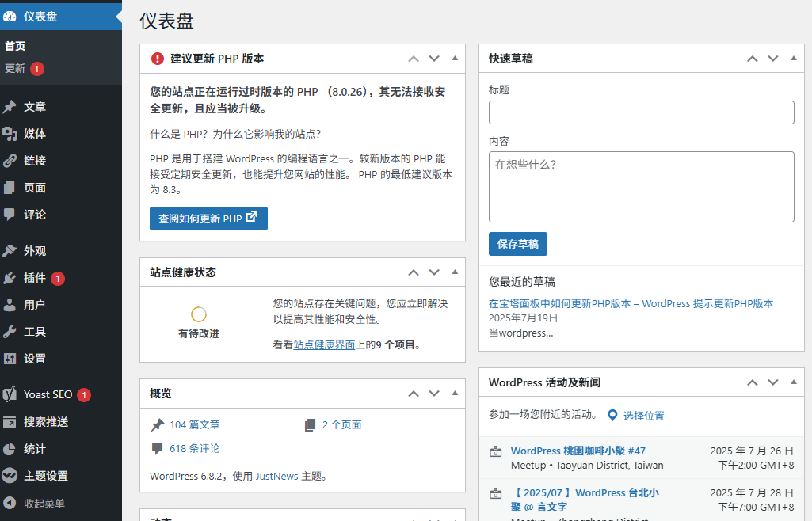Screen dimensions: 812x521
Task: Open the WordPress 桃園咖啡小聚 #47 event link
Action: [x=578, y=451]
